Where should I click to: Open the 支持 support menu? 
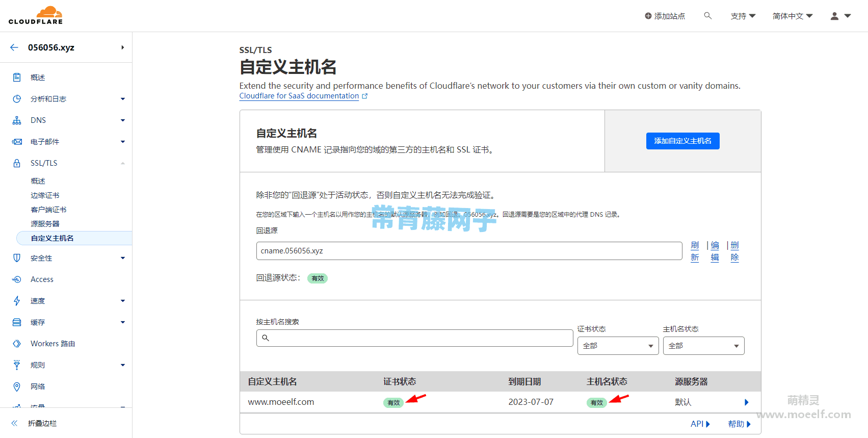743,16
